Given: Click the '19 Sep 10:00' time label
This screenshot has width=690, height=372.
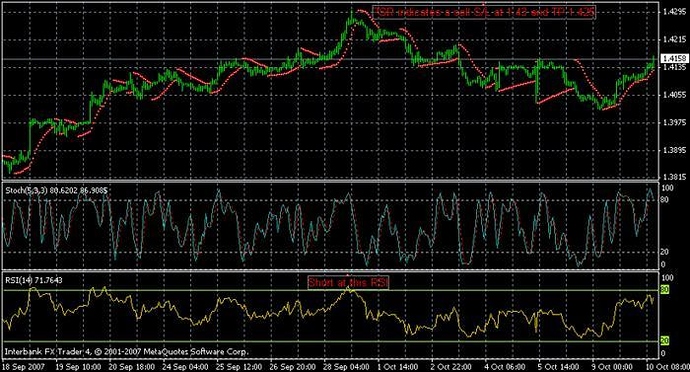Looking at the screenshot, I should tap(78, 366).
